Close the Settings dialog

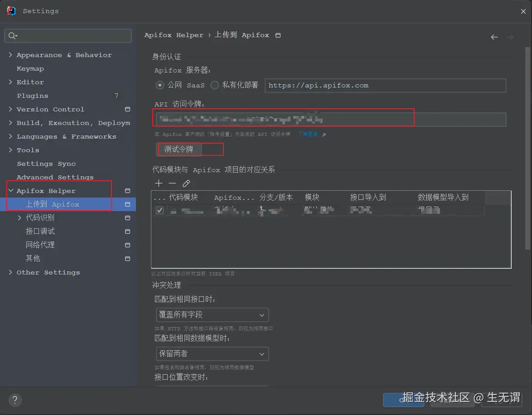[523, 11]
